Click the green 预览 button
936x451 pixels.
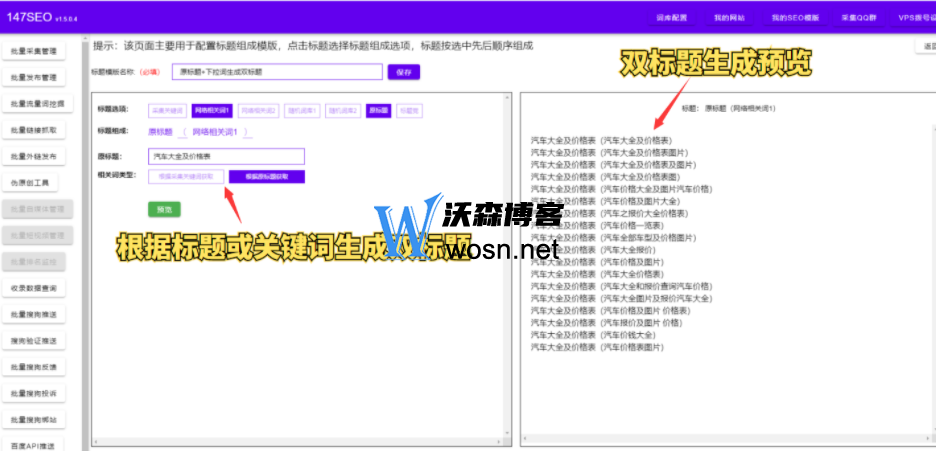[x=164, y=209]
